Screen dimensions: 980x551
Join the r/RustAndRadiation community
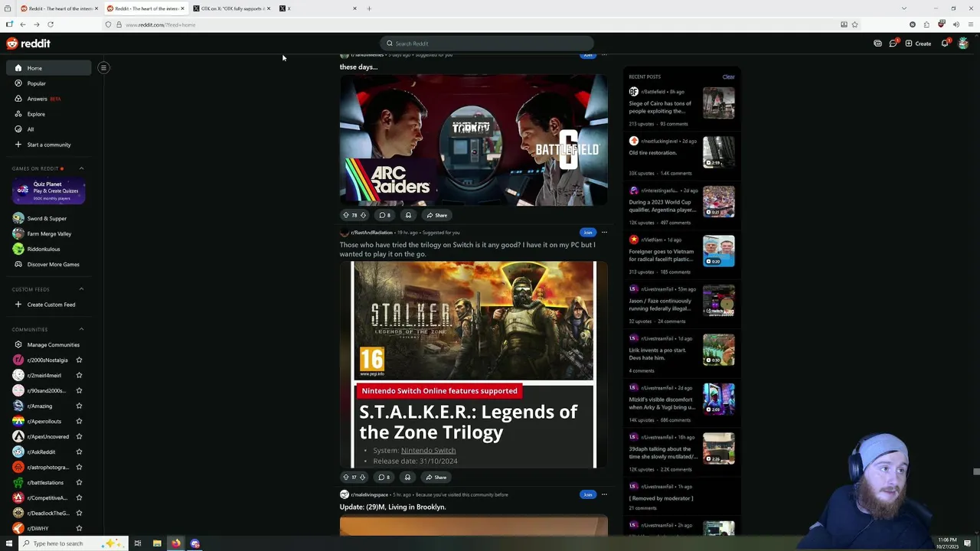(587, 232)
